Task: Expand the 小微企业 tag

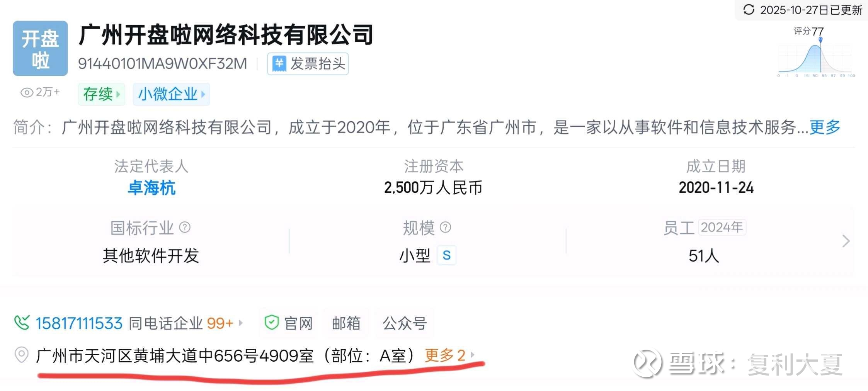Action: point(171,94)
